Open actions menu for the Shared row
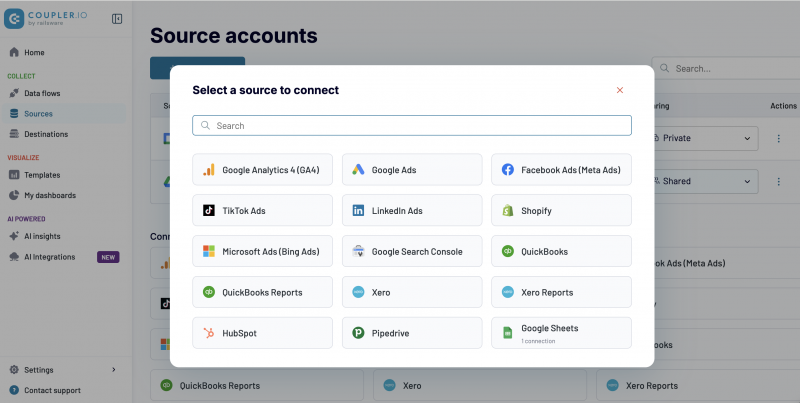 [x=779, y=181]
